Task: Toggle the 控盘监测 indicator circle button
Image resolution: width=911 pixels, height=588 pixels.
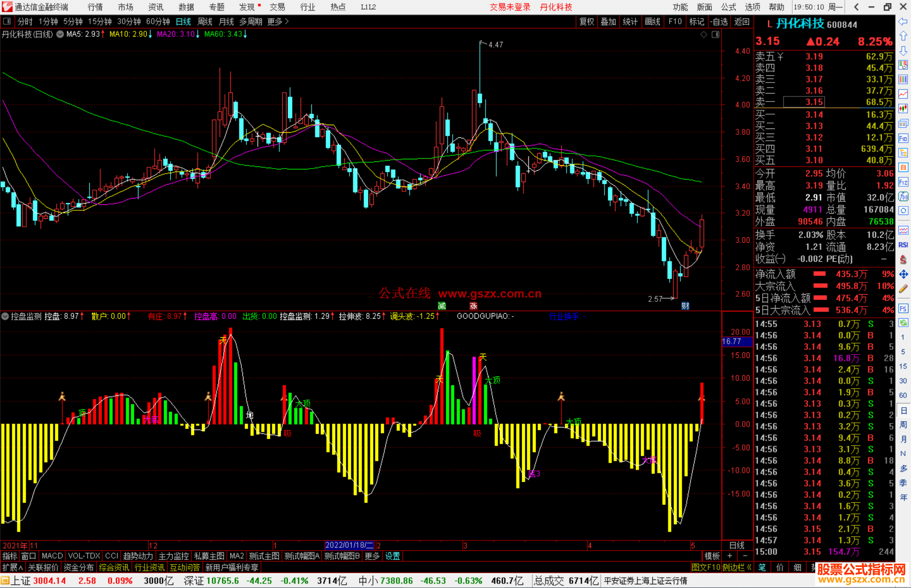Action: click(x=5, y=316)
